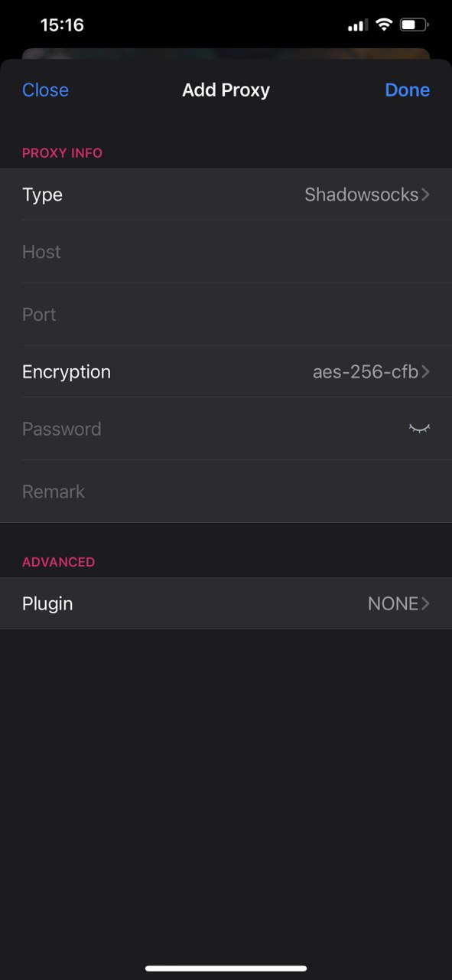Image resolution: width=452 pixels, height=980 pixels.
Task: Open the Encryption method selector
Action: 226,372
